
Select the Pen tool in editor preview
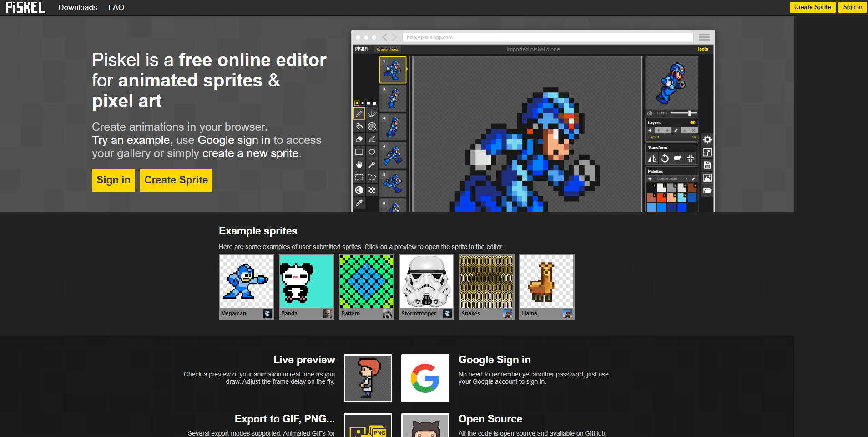pyautogui.click(x=359, y=114)
